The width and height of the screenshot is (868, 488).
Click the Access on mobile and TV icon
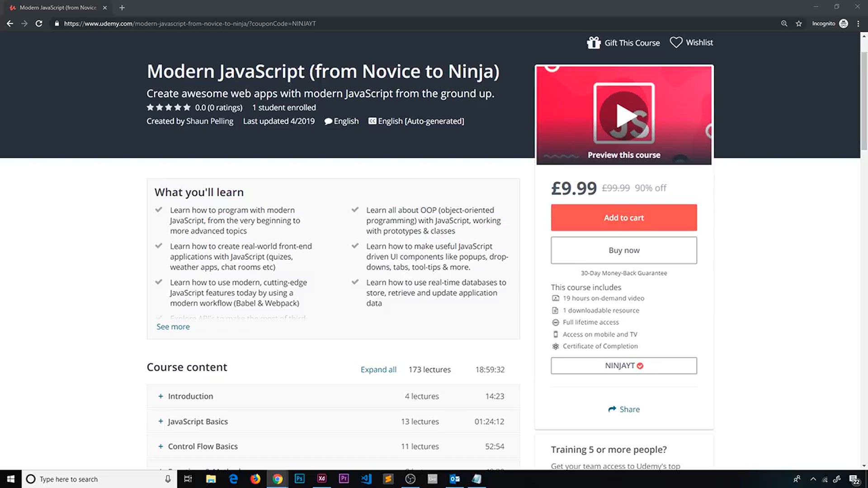click(556, 334)
